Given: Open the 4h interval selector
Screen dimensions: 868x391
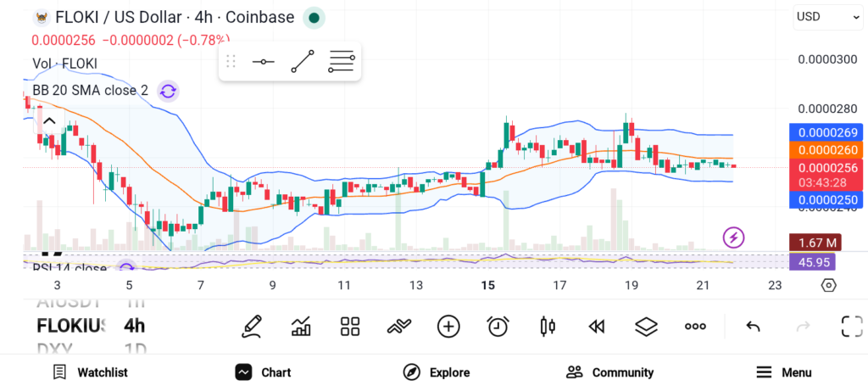Looking at the screenshot, I should point(135,326).
